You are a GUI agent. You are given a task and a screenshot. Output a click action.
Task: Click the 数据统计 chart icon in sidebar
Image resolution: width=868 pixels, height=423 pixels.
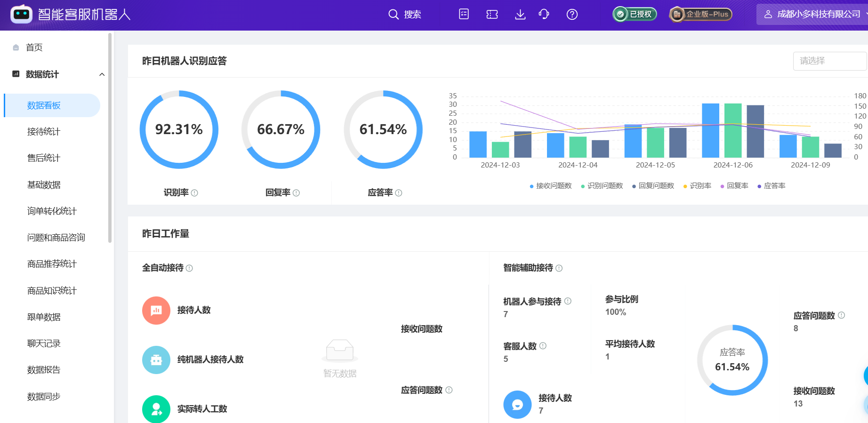(16, 74)
